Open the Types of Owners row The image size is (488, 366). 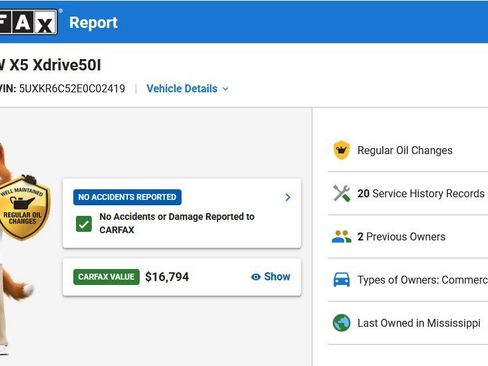click(x=408, y=280)
